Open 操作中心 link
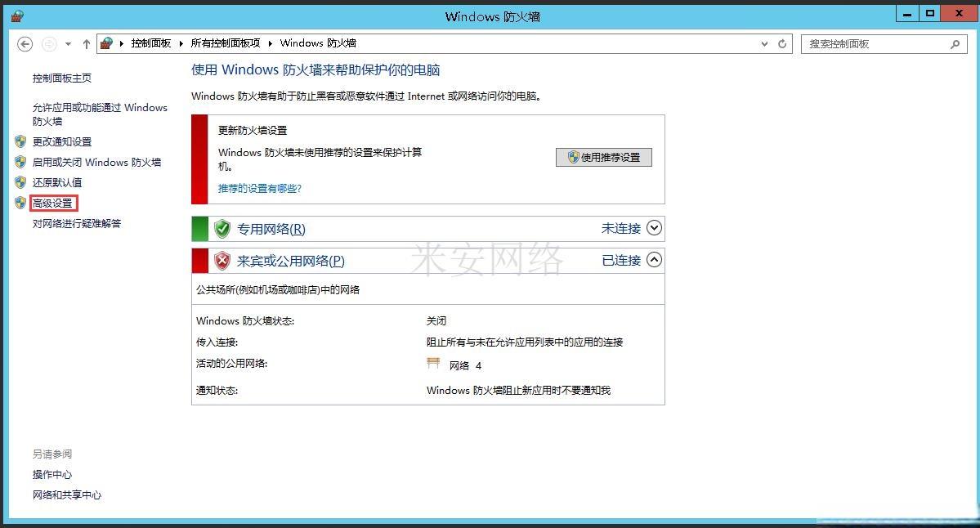 click(x=51, y=475)
